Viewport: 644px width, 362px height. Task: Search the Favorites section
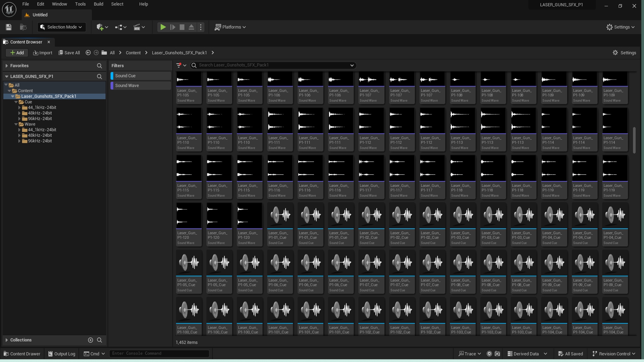(99, 66)
